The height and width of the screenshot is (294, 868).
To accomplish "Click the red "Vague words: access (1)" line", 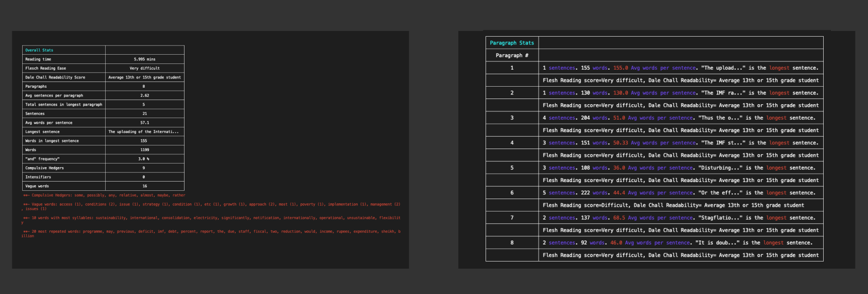I will click(x=211, y=206).
